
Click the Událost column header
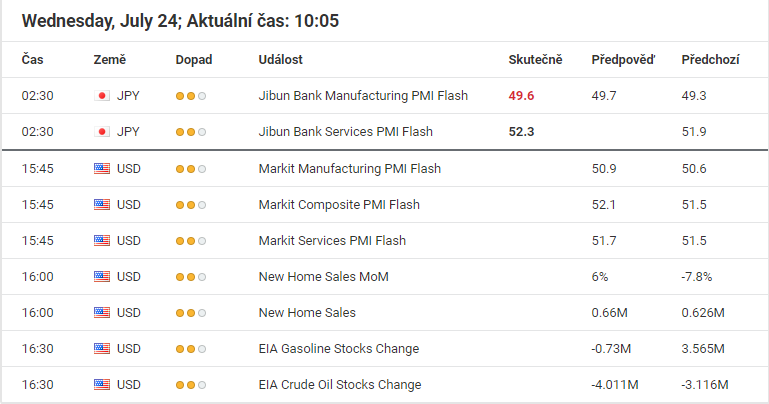coord(281,60)
